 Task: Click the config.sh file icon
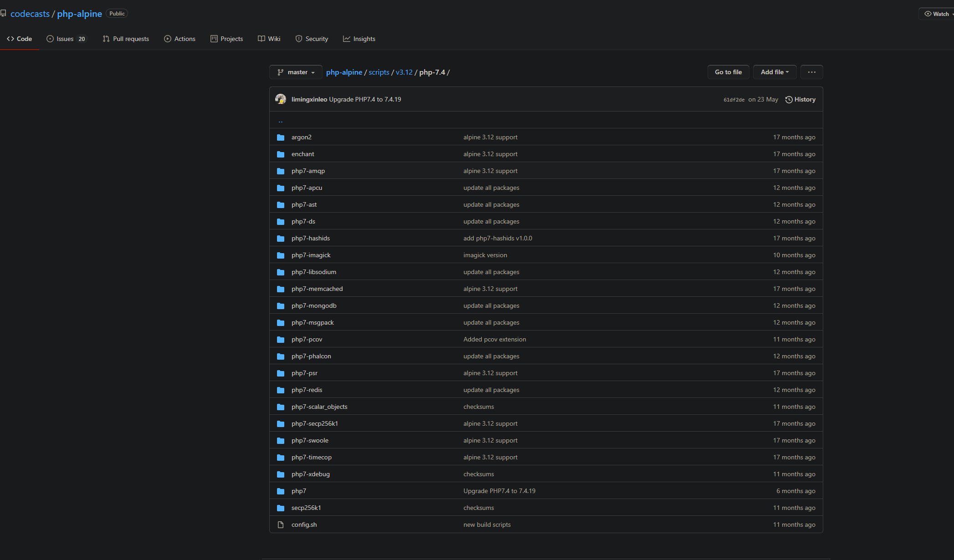(281, 525)
